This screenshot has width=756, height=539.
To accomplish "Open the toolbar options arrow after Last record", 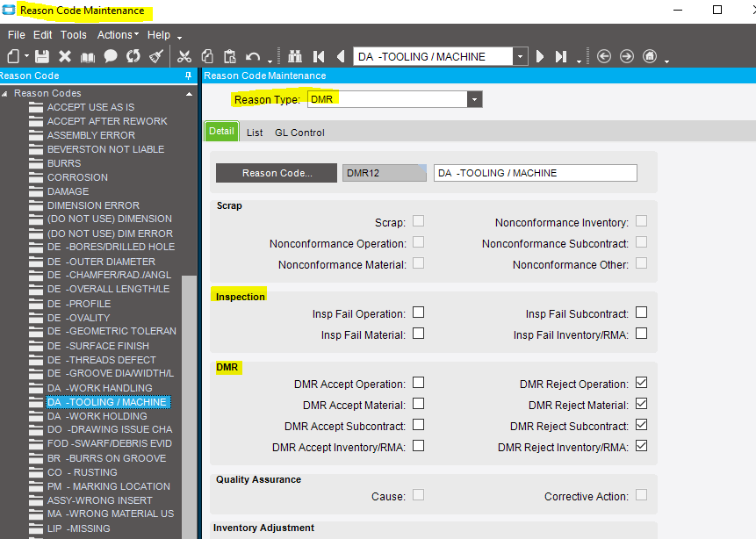I will tap(579, 61).
